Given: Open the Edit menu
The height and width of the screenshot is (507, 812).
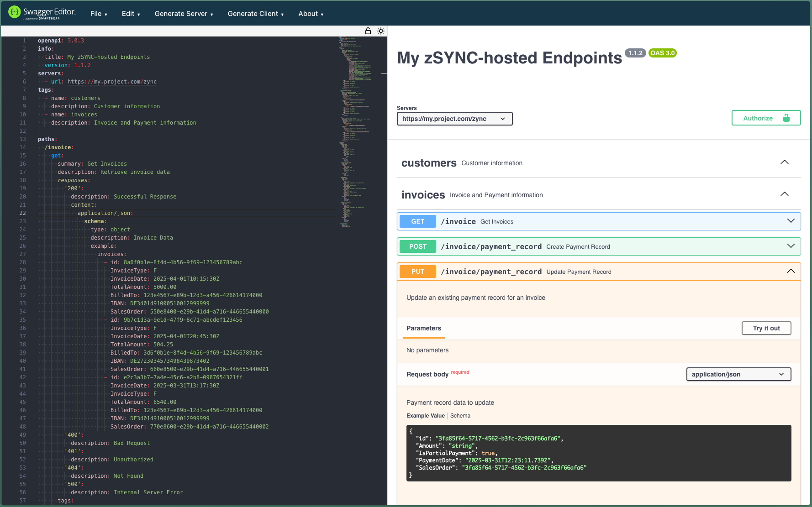Looking at the screenshot, I should [131, 14].
